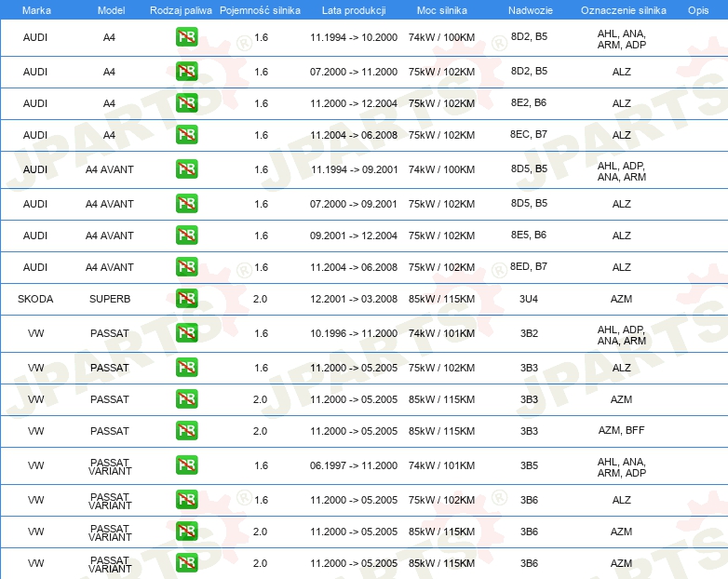Select the body code 8ED, B7

point(529,266)
